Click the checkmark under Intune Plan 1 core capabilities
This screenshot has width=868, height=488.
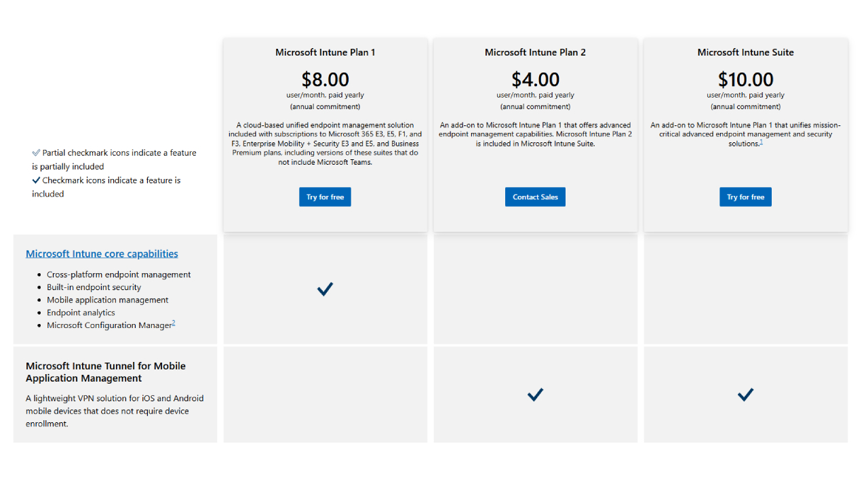[325, 289]
